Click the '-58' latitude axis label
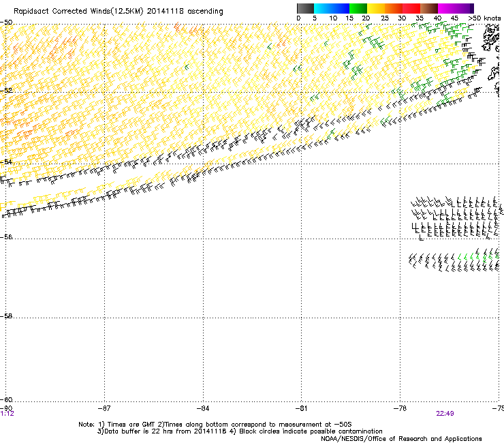The width and height of the screenshot is (504, 443). [6, 316]
